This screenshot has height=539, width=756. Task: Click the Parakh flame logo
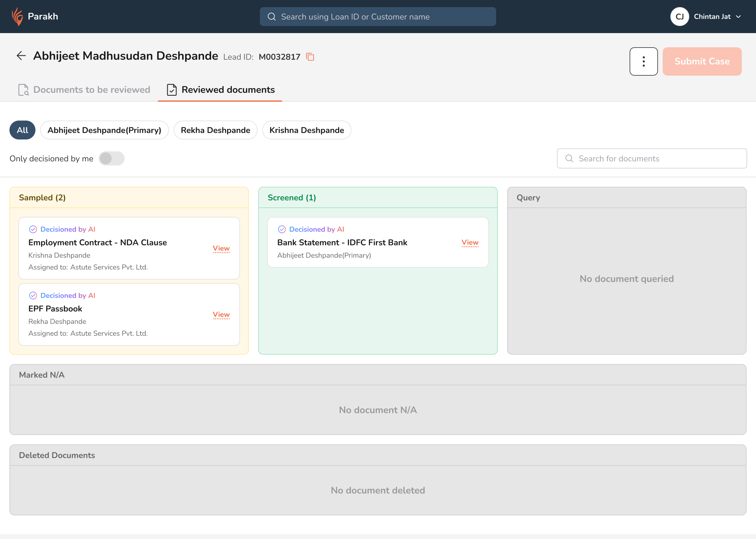click(17, 17)
